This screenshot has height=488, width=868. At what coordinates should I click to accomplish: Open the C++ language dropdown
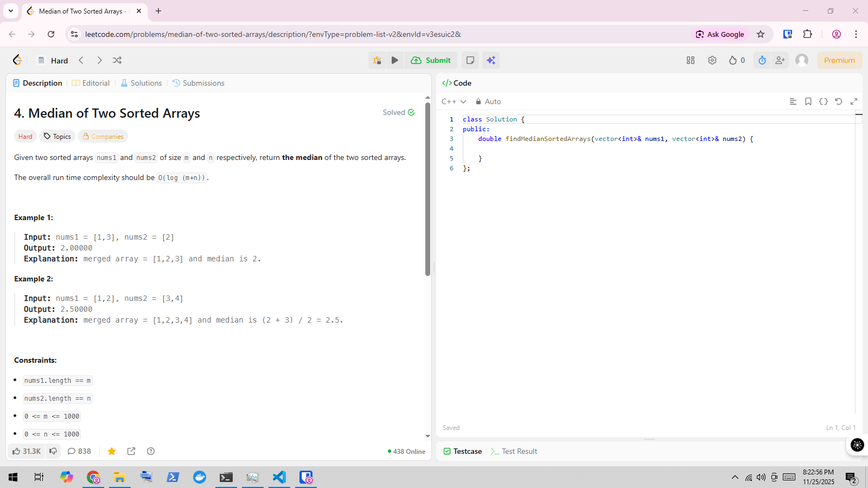(x=454, y=101)
